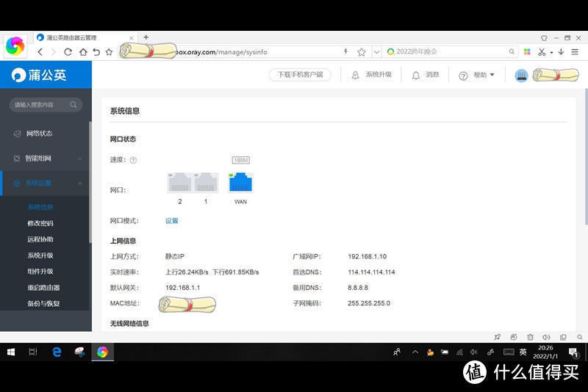Click the search box magnifier icon

(512, 51)
